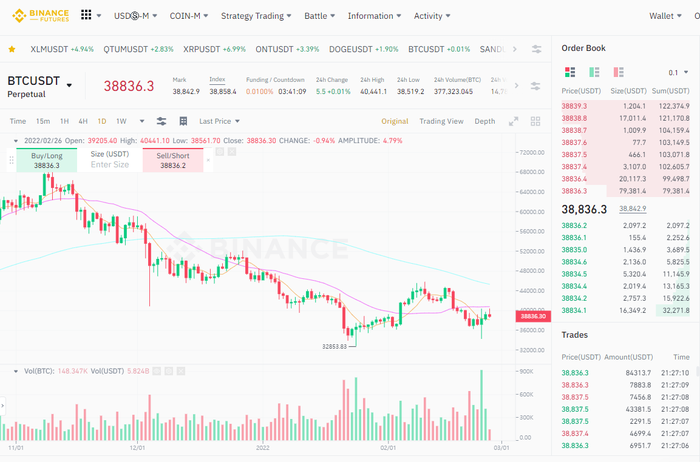This screenshot has height=462, width=700.
Task: Click Sell/Short at 38836.2
Action: coord(173,160)
